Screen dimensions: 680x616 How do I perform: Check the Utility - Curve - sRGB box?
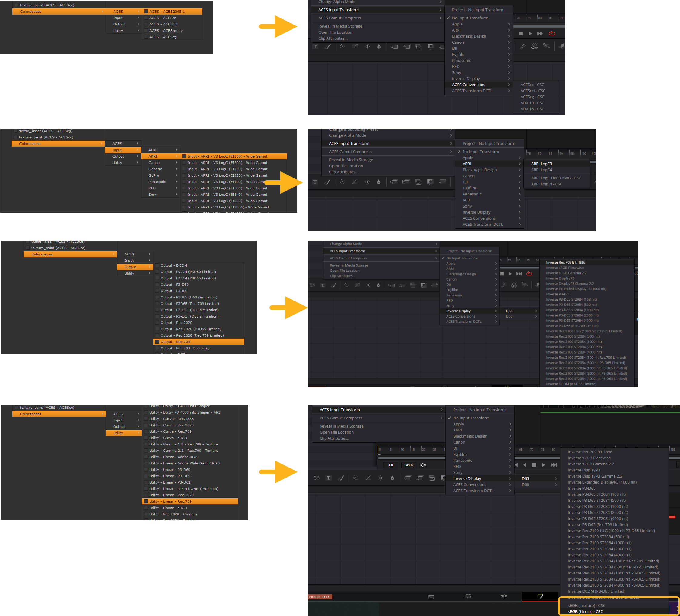(x=146, y=438)
